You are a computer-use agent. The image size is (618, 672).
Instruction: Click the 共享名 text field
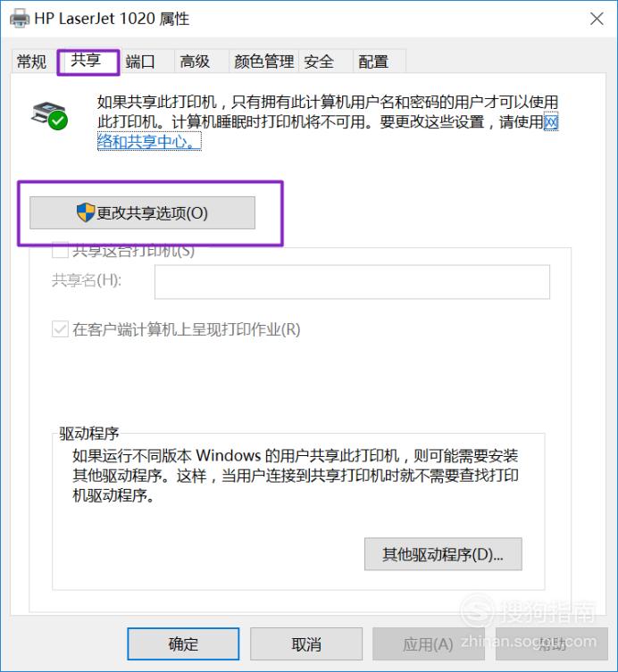coord(352,282)
